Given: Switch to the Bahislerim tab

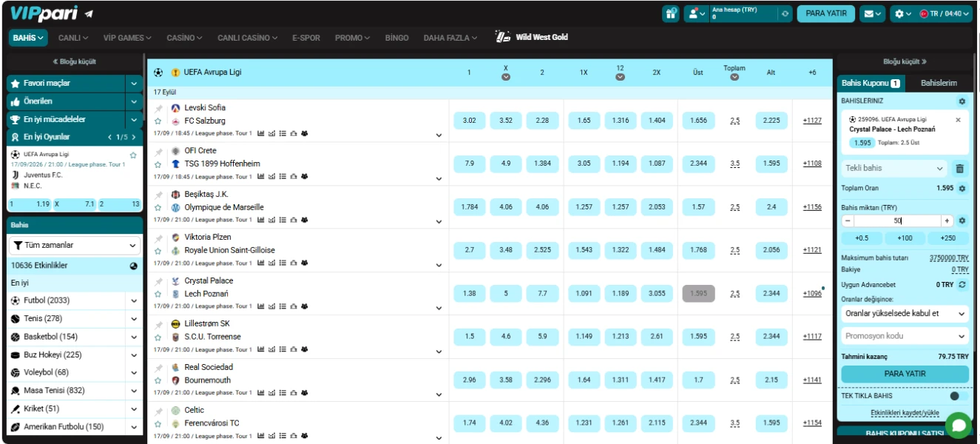Looking at the screenshot, I should (x=939, y=84).
